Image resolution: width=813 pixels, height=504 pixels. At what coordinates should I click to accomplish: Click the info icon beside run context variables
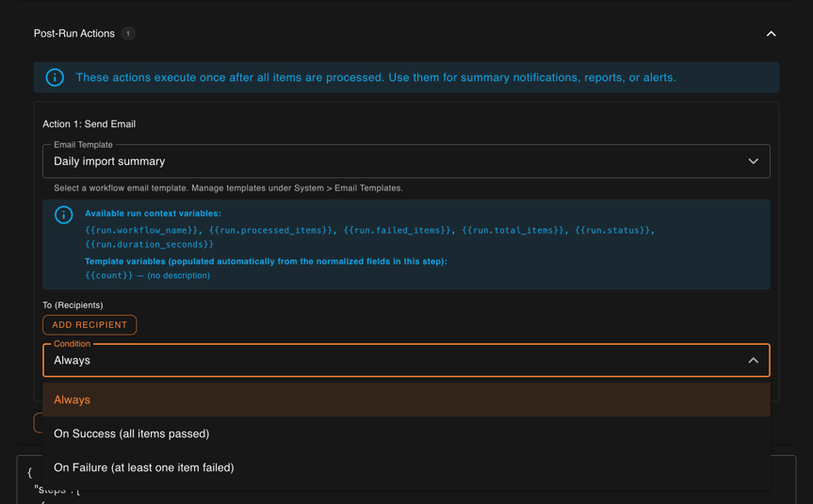64,215
